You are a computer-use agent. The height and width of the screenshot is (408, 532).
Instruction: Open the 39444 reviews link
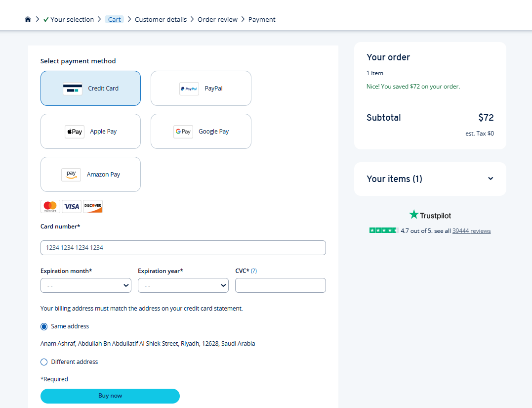471,230
